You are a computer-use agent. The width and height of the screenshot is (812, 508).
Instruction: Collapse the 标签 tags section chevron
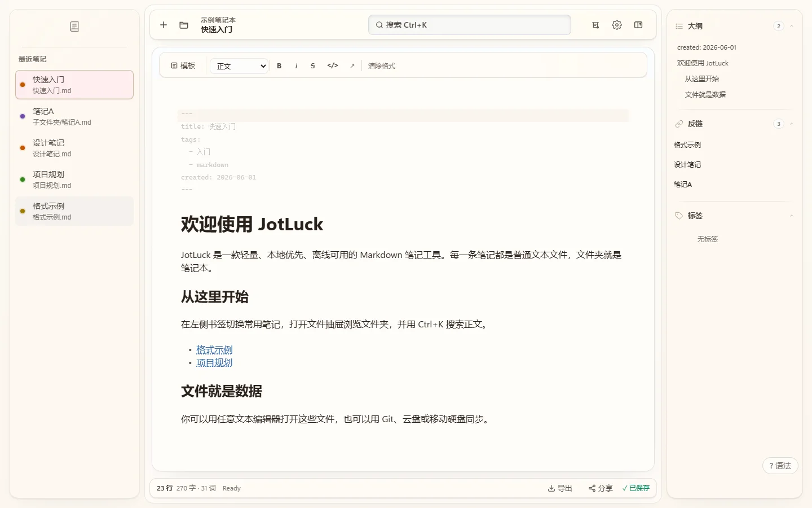pyautogui.click(x=792, y=216)
